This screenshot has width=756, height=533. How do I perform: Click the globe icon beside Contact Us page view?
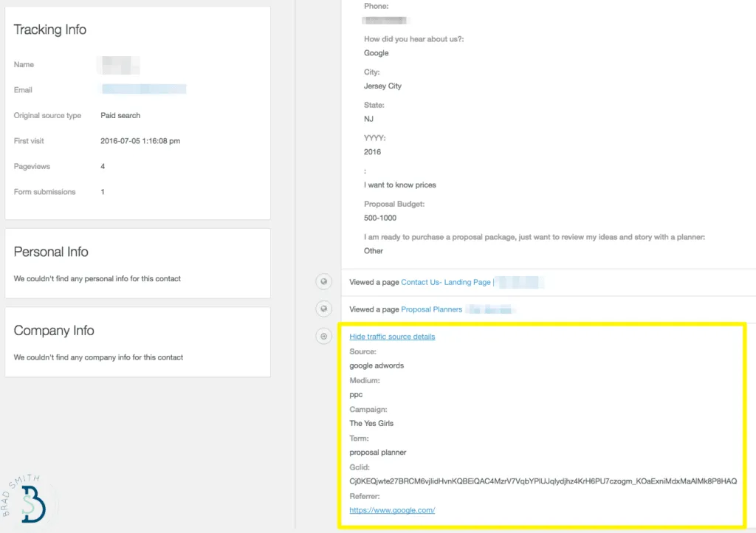coord(323,281)
